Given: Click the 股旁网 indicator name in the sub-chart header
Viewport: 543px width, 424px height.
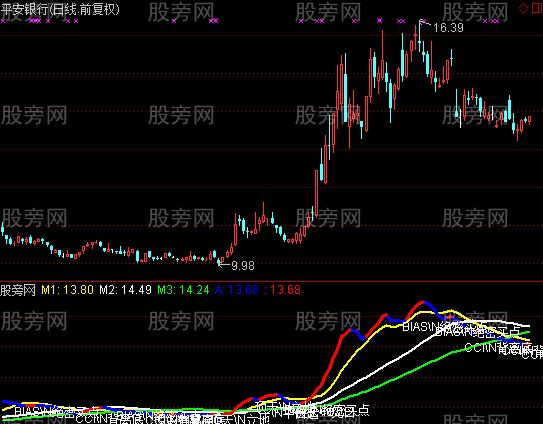Looking at the screenshot, I should (x=18, y=290).
